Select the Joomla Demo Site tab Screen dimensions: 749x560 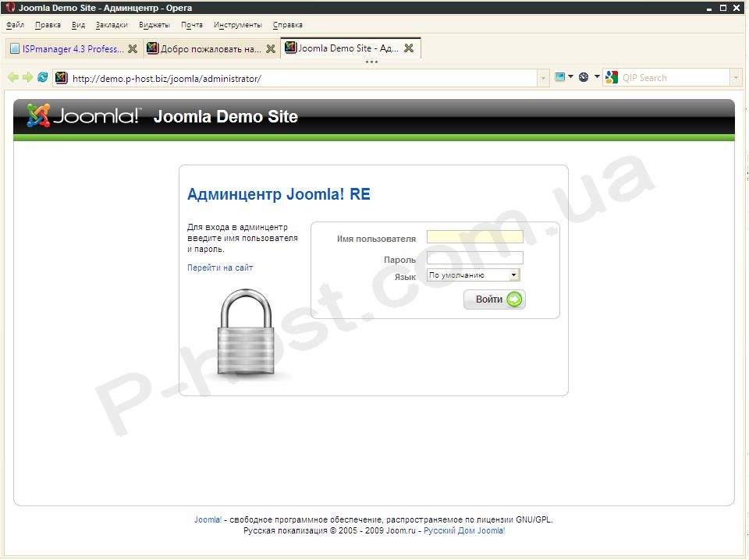point(348,48)
